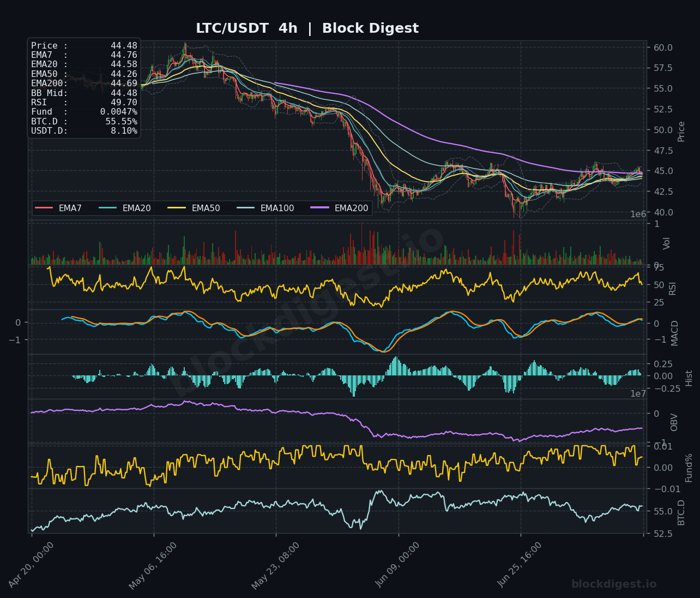Click the Vol panel axis label
This screenshot has height=598, width=700.
click(667, 243)
